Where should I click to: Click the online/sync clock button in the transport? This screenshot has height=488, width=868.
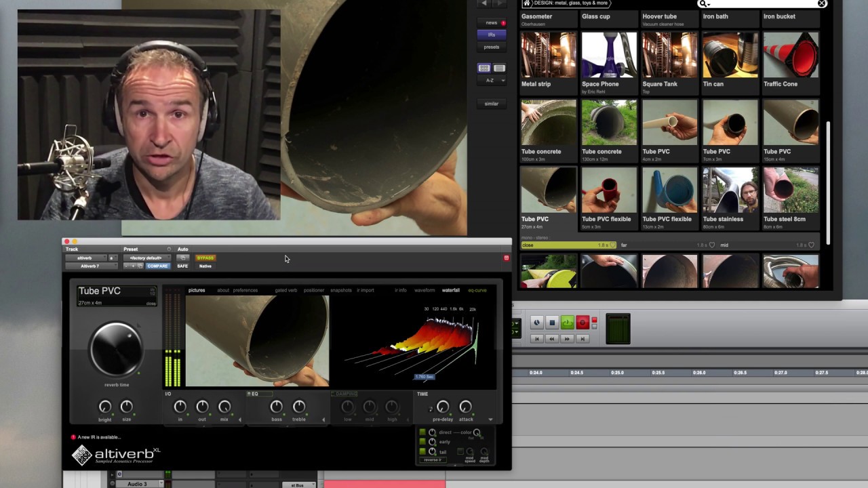click(536, 323)
